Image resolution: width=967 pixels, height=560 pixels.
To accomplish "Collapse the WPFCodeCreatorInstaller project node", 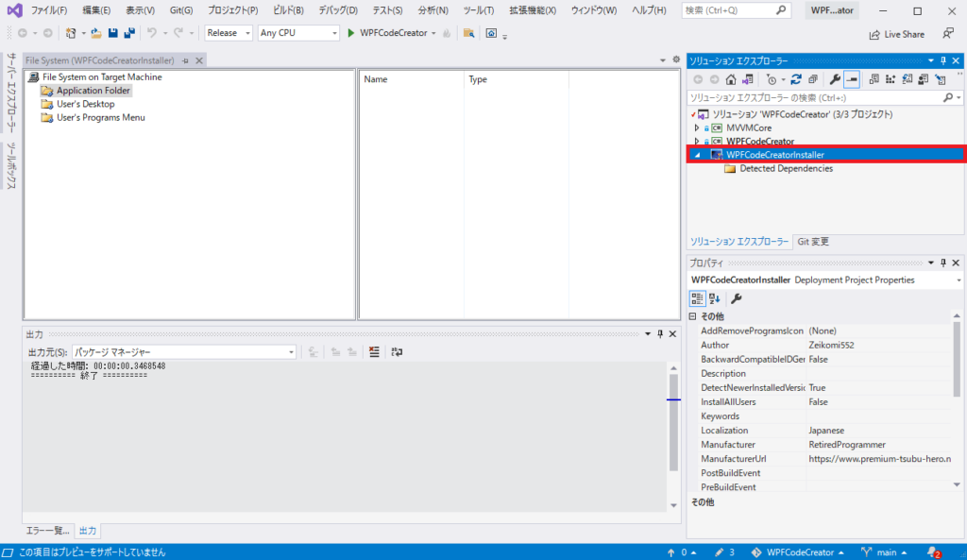I will pos(698,155).
